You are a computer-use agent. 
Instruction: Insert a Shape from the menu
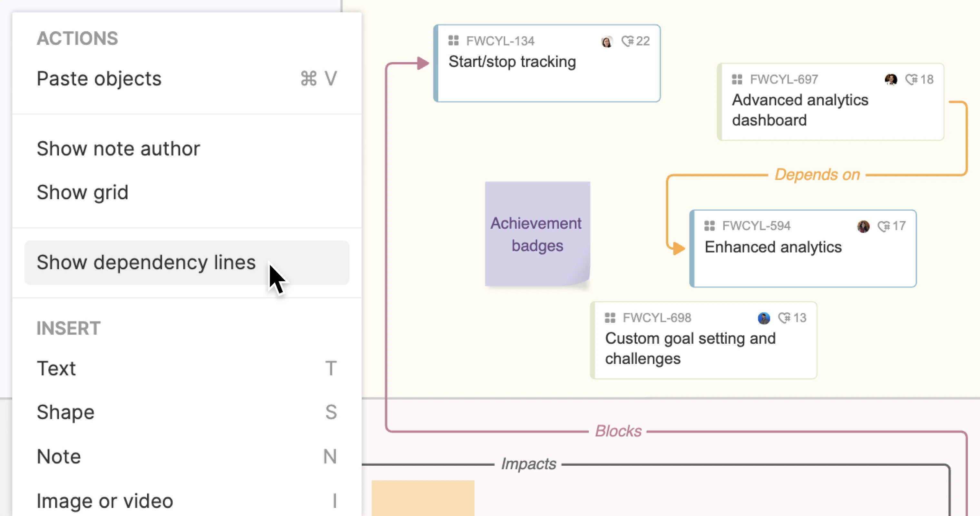click(x=65, y=412)
